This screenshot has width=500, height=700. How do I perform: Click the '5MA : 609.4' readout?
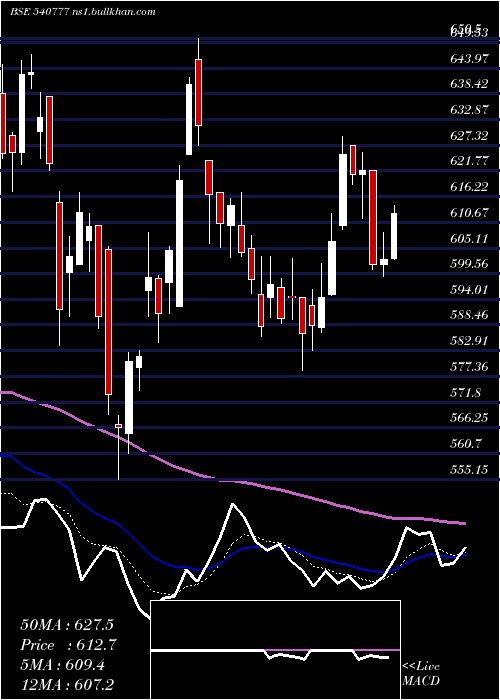[62, 665]
